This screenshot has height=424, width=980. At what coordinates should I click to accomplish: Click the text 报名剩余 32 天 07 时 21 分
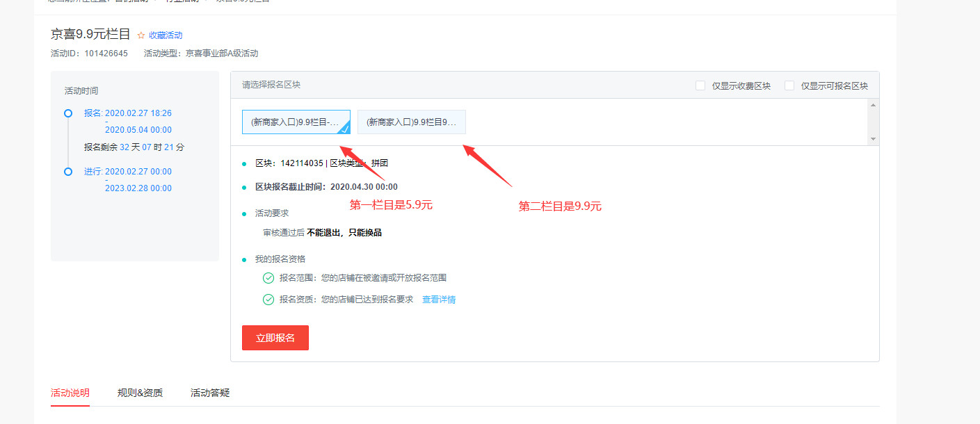tap(134, 147)
